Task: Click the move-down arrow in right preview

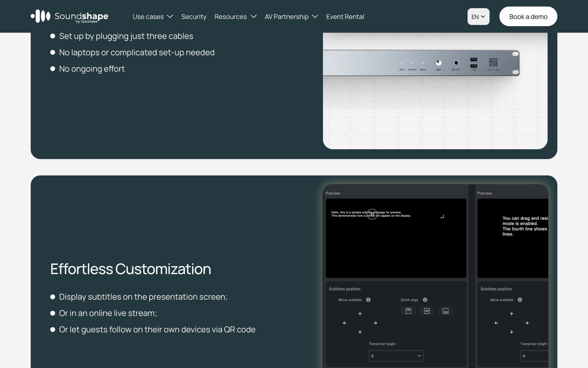Action: [x=512, y=332]
